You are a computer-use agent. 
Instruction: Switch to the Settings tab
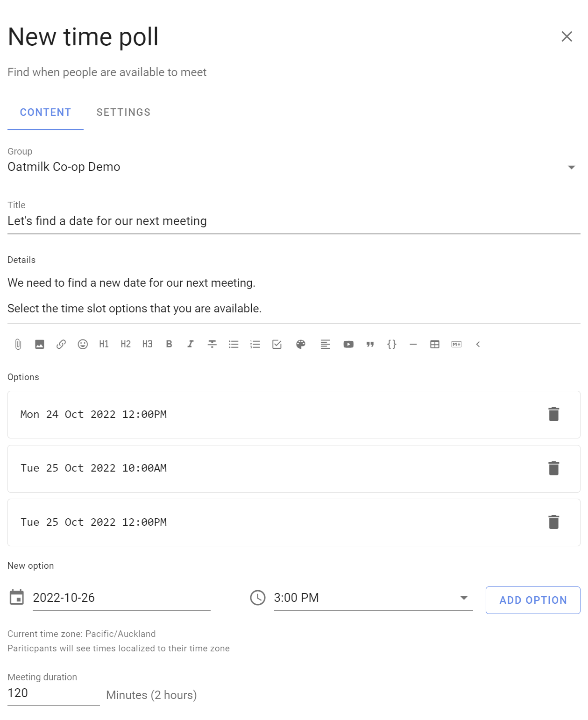point(123,113)
